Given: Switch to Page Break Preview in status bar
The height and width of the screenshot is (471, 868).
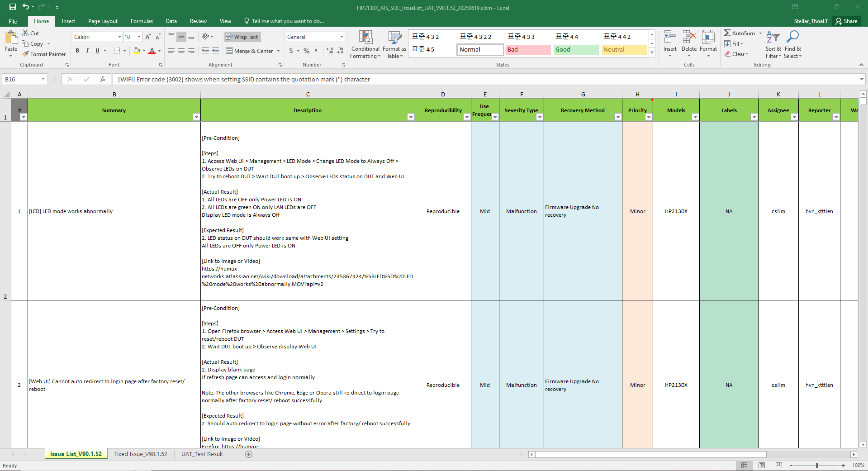Looking at the screenshot, I should (778, 465).
